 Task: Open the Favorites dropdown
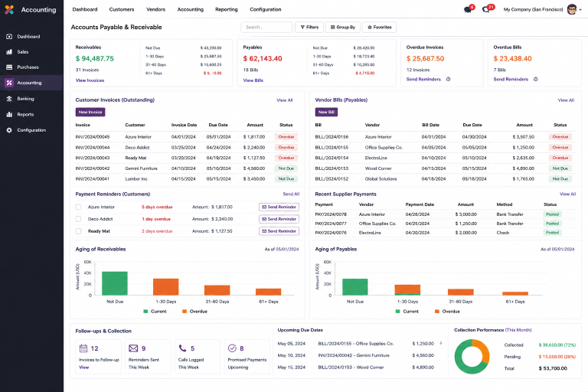(x=379, y=27)
